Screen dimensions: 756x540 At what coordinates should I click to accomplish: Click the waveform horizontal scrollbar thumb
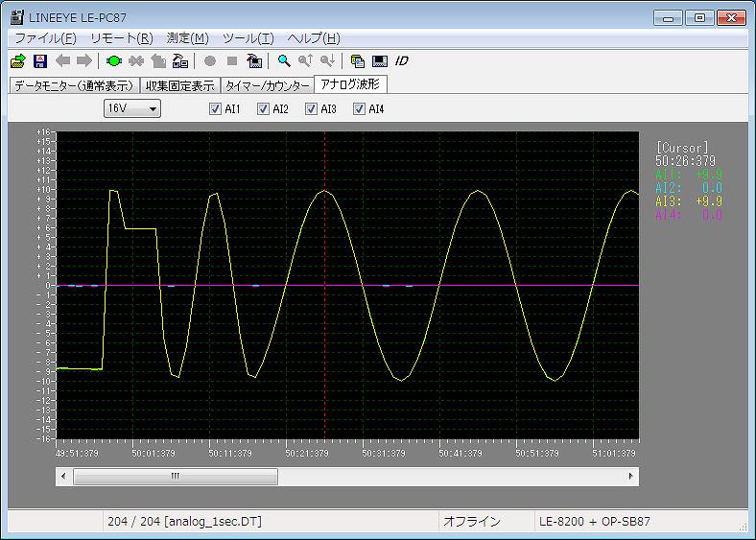(176, 476)
